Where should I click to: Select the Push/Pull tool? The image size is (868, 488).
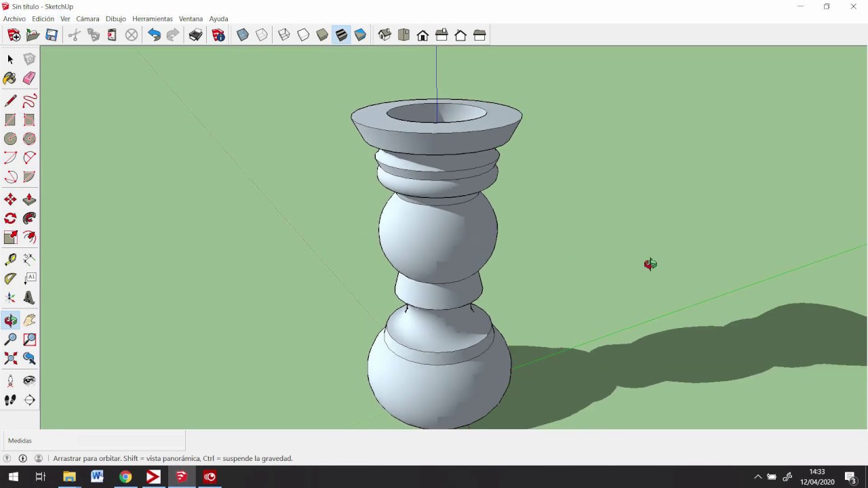click(29, 199)
